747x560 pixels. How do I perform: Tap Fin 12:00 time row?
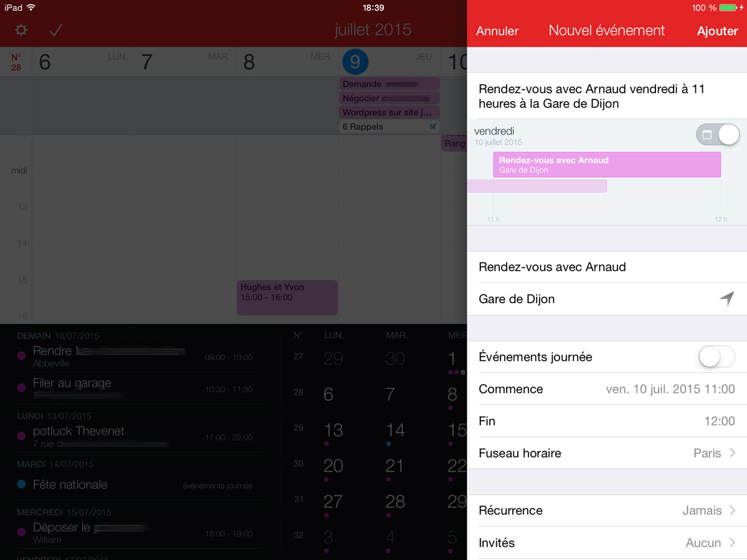pyautogui.click(x=607, y=421)
